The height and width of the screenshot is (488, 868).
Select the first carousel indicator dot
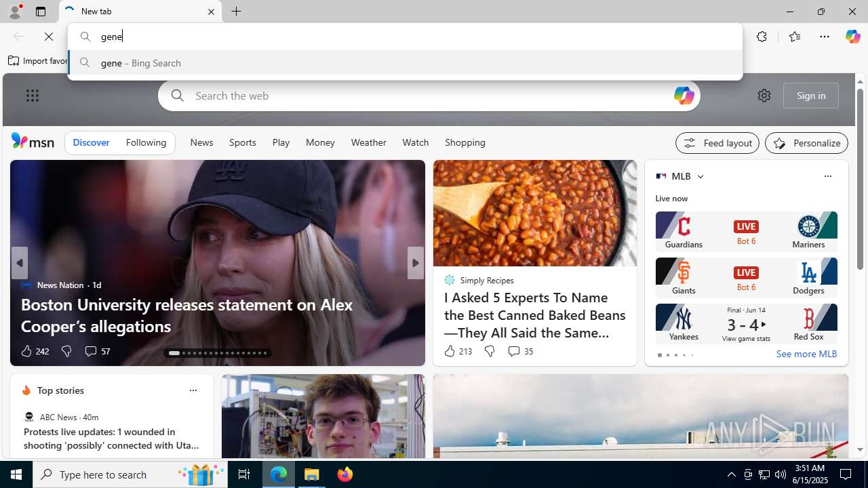tap(174, 353)
